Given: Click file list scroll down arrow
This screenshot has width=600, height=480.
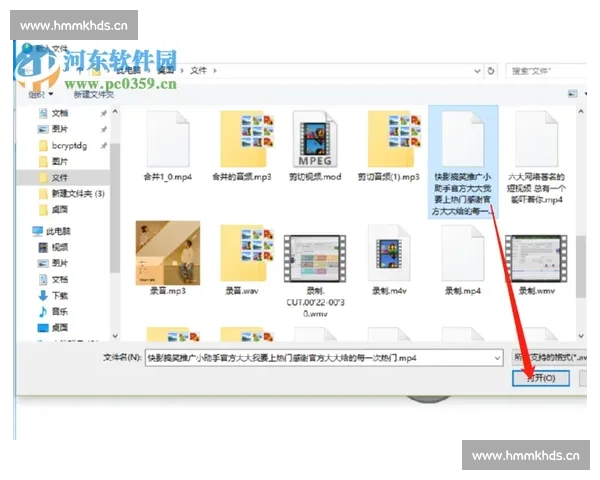Looking at the screenshot, I should [581, 336].
